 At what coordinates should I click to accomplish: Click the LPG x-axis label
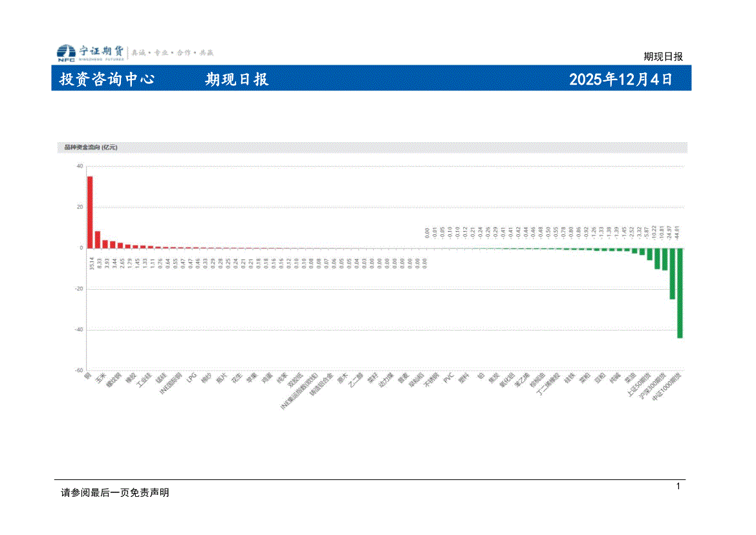(x=191, y=378)
